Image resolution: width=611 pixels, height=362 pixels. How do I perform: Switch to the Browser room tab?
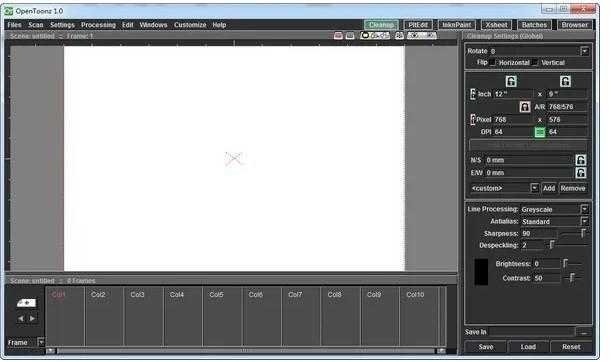575,25
